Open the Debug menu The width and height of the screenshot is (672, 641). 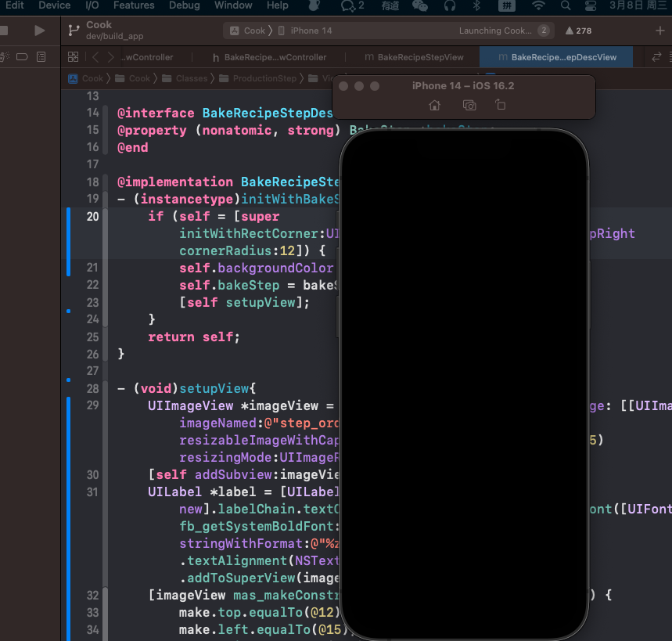[x=184, y=5]
